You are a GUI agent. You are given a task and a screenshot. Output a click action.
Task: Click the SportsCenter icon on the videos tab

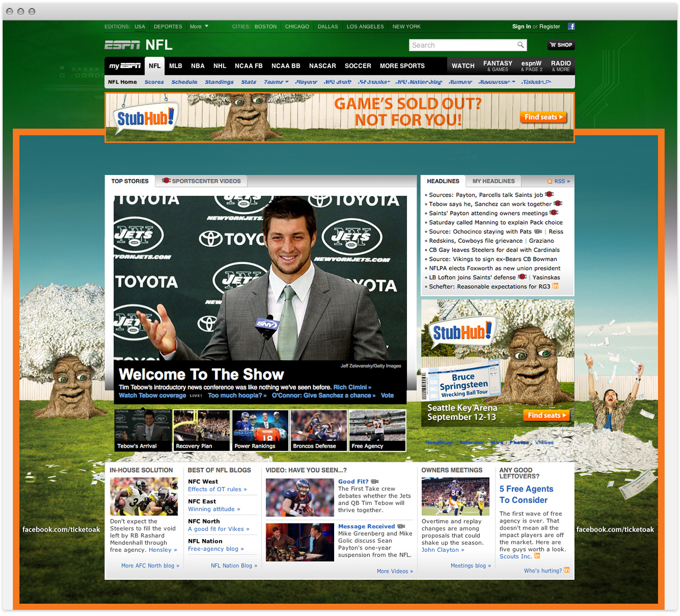[x=166, y=181]
